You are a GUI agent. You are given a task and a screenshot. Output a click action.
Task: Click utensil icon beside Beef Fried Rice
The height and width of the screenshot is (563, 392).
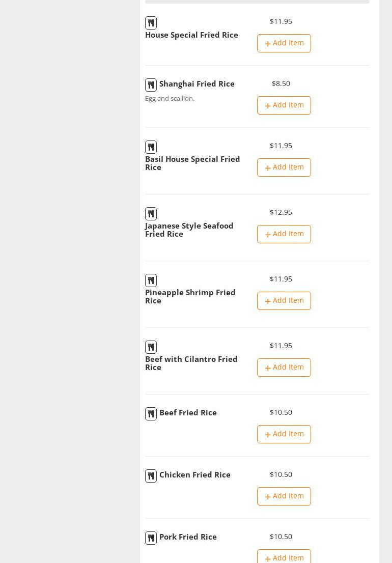151,414
